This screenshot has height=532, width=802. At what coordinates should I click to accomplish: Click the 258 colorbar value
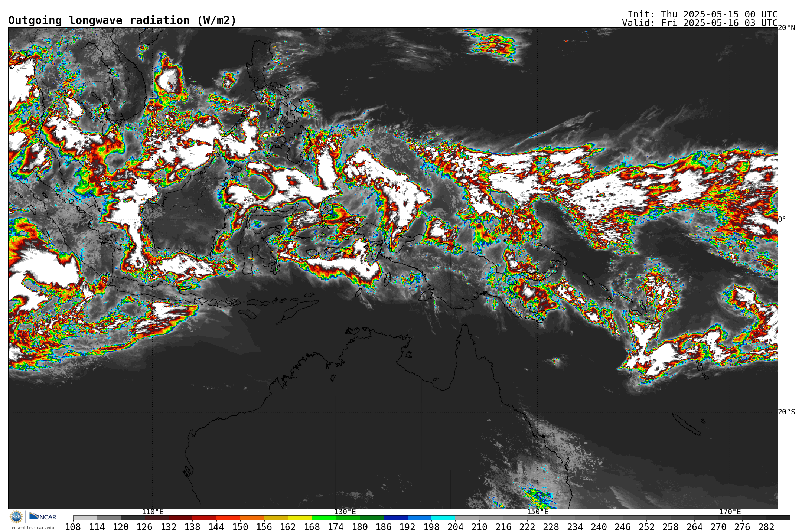(x=671, y=527)
